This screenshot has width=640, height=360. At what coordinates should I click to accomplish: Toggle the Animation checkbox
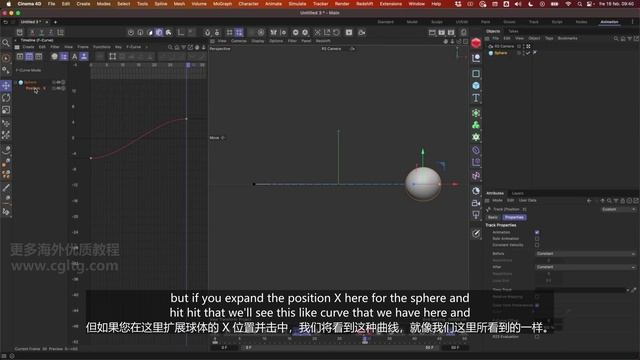click(x=537, y=232)
